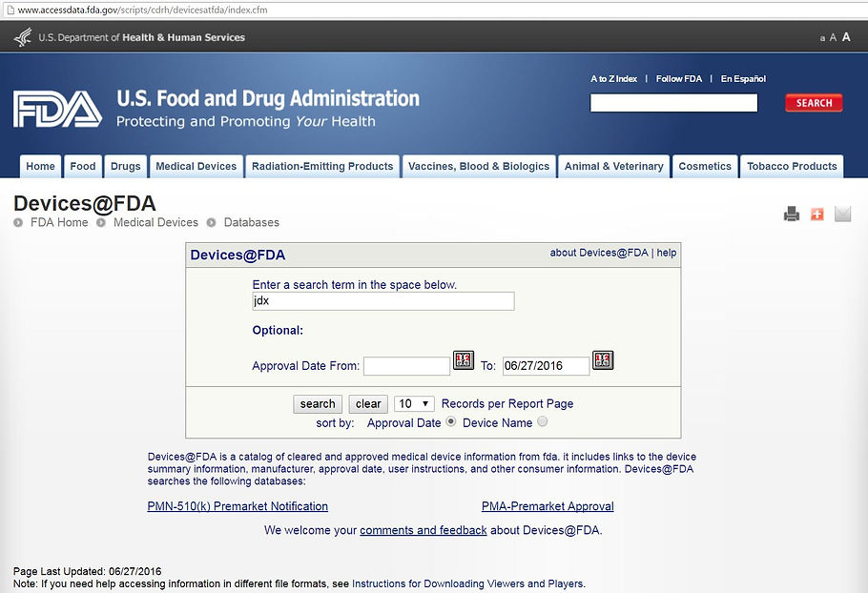Open the Tobacco Products tab

tap(792, 167)
